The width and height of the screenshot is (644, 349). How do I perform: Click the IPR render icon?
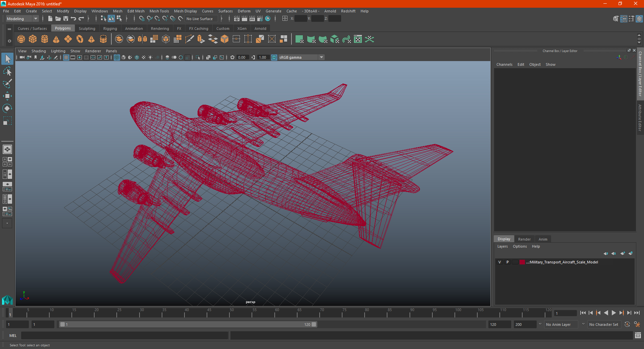click(x=252, y=19)
